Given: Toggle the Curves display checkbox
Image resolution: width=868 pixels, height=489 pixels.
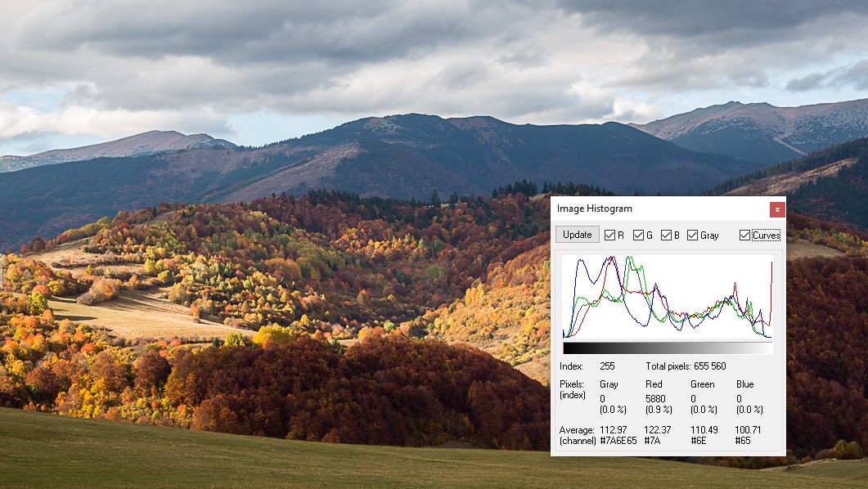Looking at the screenshot, I should pyautogui.click(x=744, y=236).
